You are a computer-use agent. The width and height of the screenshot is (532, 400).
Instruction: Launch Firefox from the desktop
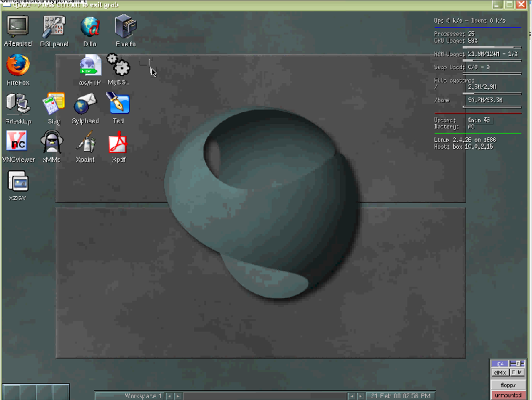coord(18,66)
